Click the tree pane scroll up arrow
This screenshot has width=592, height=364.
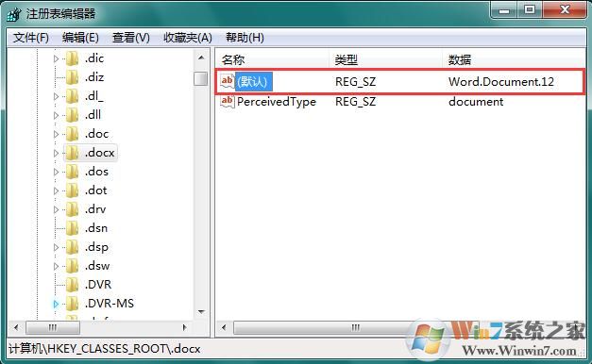201,58
